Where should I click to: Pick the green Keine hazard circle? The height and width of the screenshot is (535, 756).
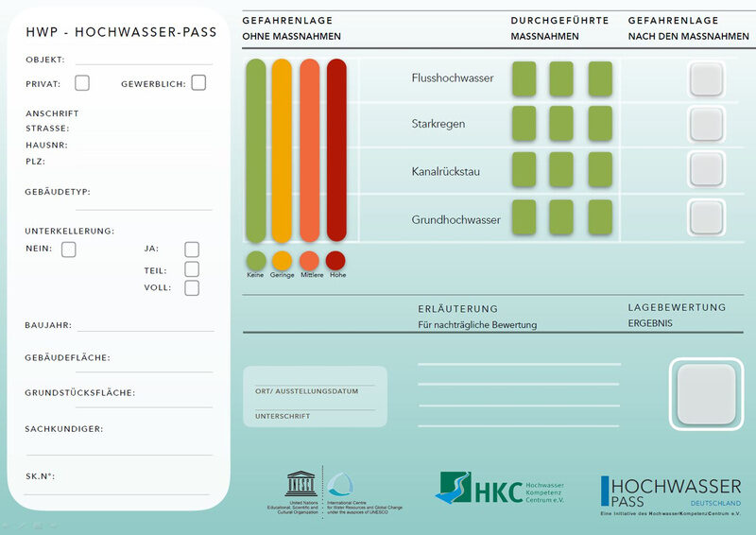click(255, 260)
